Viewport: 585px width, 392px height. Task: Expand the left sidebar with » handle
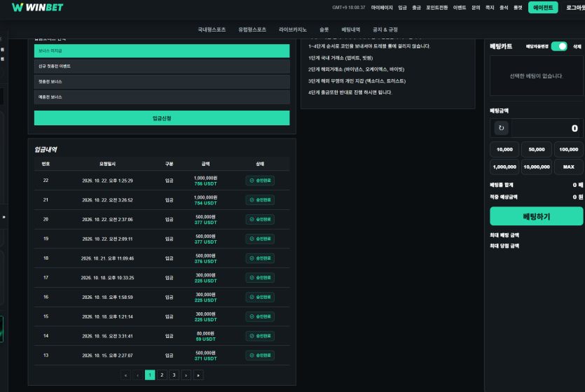[x=4, y=217]
